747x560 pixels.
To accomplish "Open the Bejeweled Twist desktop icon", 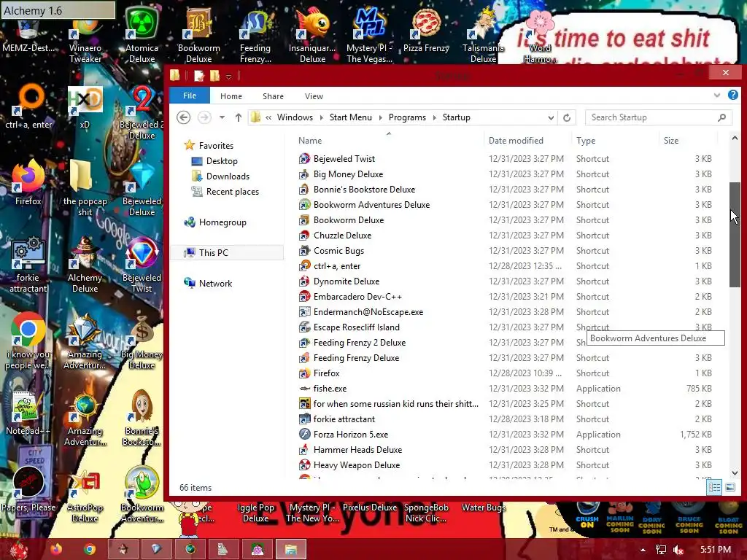I will (142, 264).
